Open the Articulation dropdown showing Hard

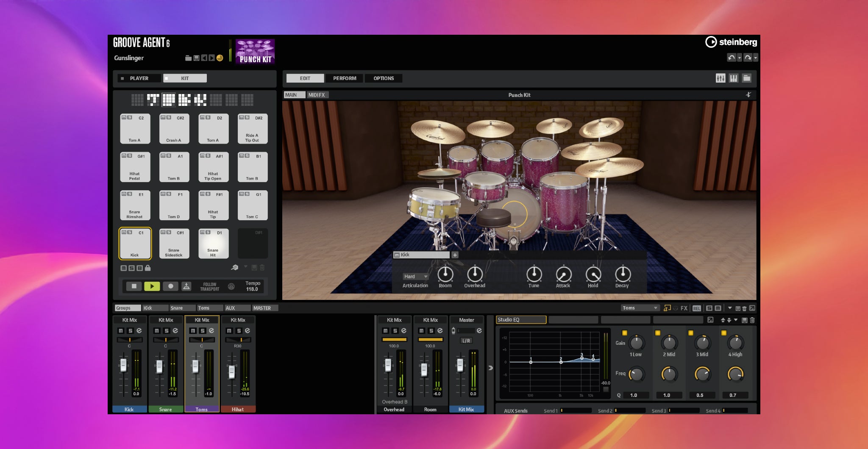point(415,277)
